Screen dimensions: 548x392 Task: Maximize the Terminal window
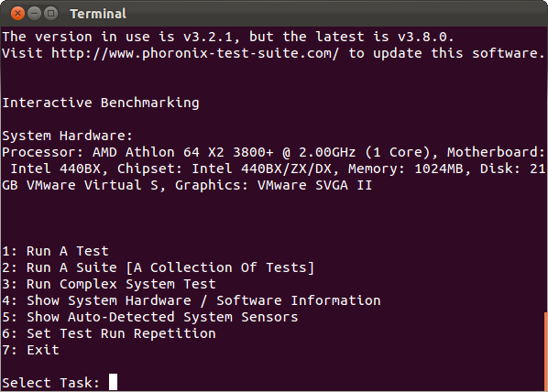51,14
